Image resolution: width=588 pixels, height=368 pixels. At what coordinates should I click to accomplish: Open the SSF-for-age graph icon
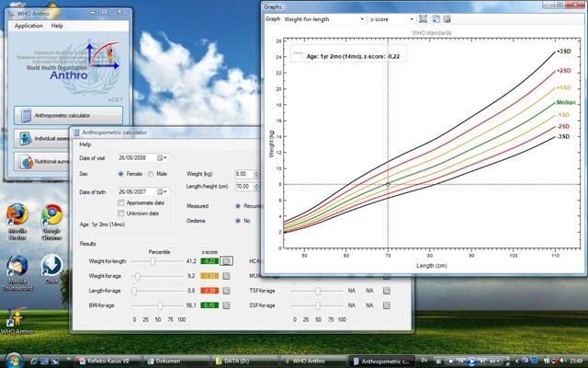point(387,305)
